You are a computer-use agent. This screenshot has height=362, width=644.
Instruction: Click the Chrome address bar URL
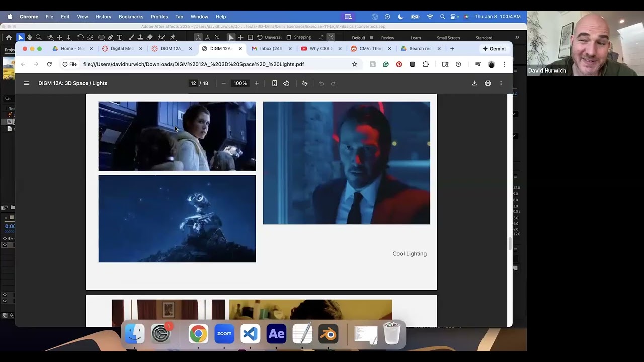[194, 64]
